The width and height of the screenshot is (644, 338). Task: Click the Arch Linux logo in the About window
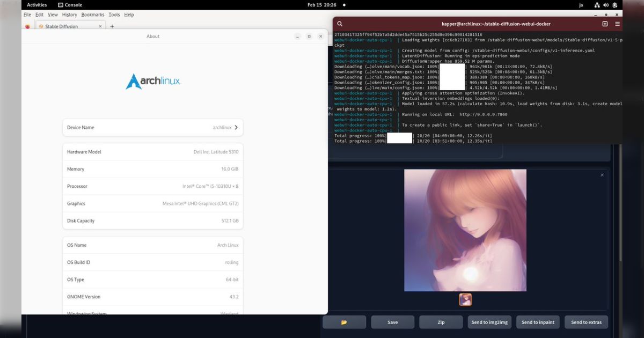tap(153, 81)
